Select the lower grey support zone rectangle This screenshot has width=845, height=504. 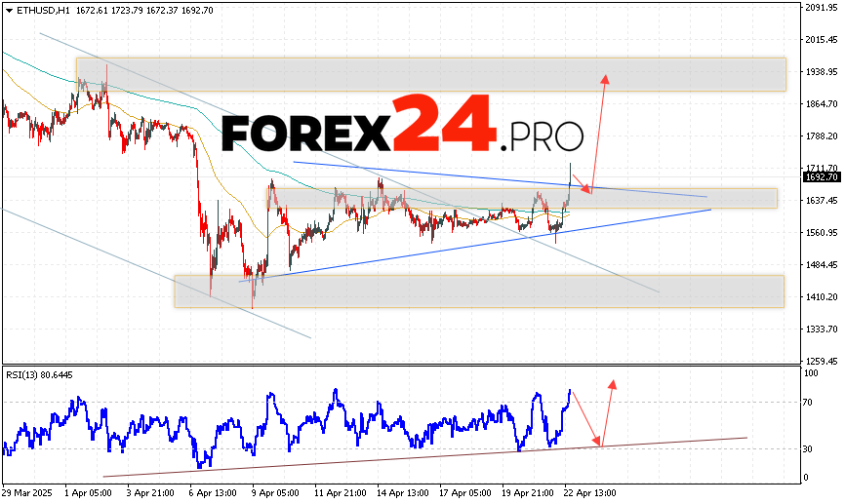[478, 291]
